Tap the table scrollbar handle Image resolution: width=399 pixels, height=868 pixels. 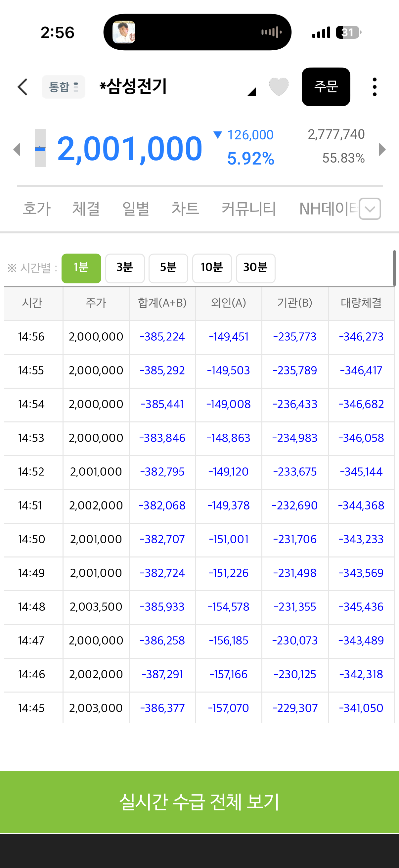[394, 268]
